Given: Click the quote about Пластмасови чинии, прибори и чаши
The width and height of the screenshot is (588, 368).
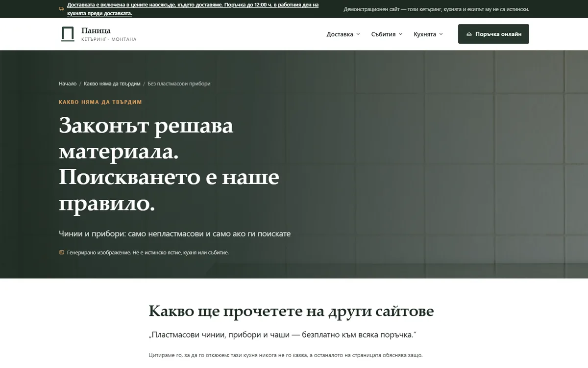Looking at the screenshot, I should (282, 335).
